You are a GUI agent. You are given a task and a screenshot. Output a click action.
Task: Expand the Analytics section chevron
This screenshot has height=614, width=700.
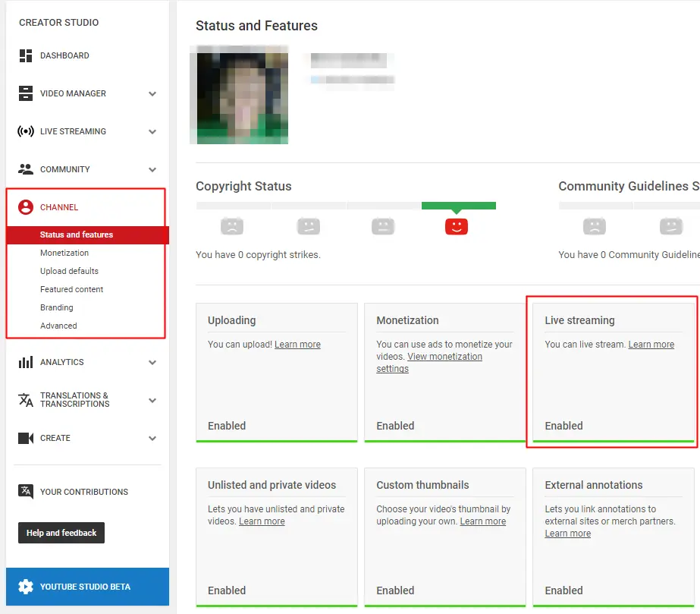coord(152,363)
